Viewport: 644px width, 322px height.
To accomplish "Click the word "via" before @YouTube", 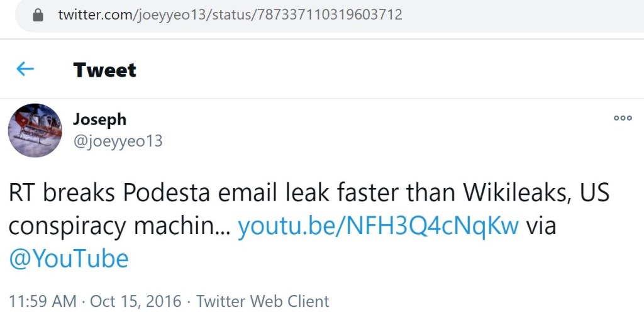I will click(541, 226).
